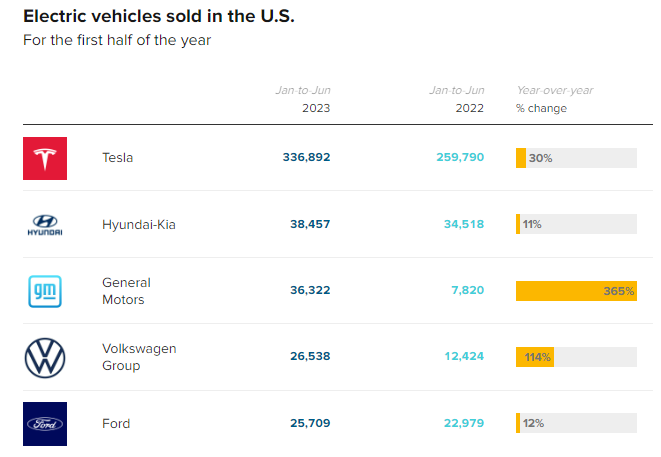This screenshot has height=457, width=661.
Task: Click the Ford logo icon
Action: (45, 423)
